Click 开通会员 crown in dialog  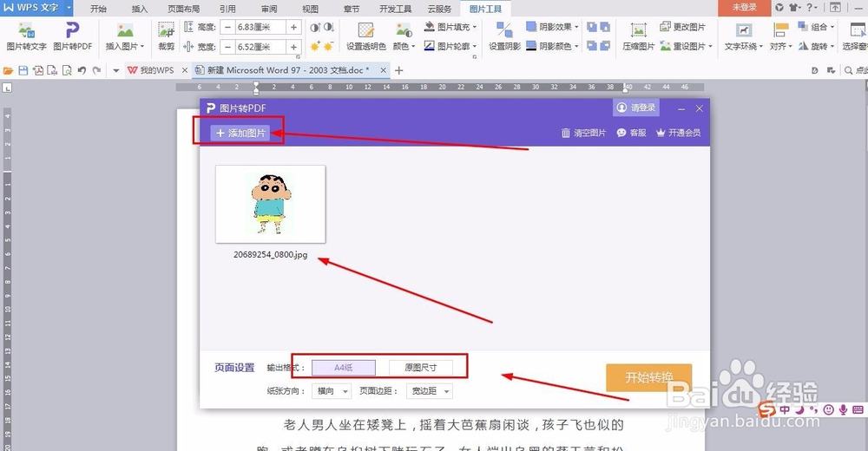[x=678, y=133]
